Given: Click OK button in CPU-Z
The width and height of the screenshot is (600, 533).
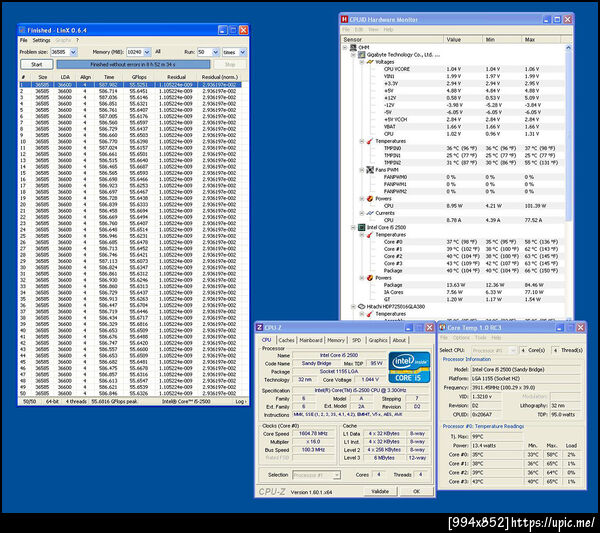Looking at the screenshot, I should [417, 491].
